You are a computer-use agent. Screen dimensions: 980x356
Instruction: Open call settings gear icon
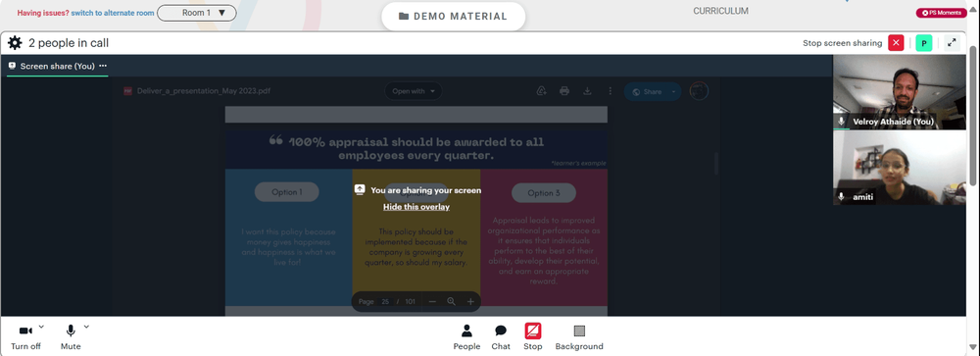pyautogui.click(x=15, y=43)
